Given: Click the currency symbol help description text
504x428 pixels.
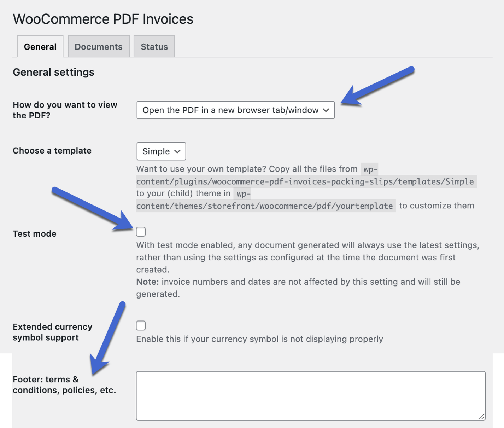Looking at the screenshot, I should pos(260,339).
